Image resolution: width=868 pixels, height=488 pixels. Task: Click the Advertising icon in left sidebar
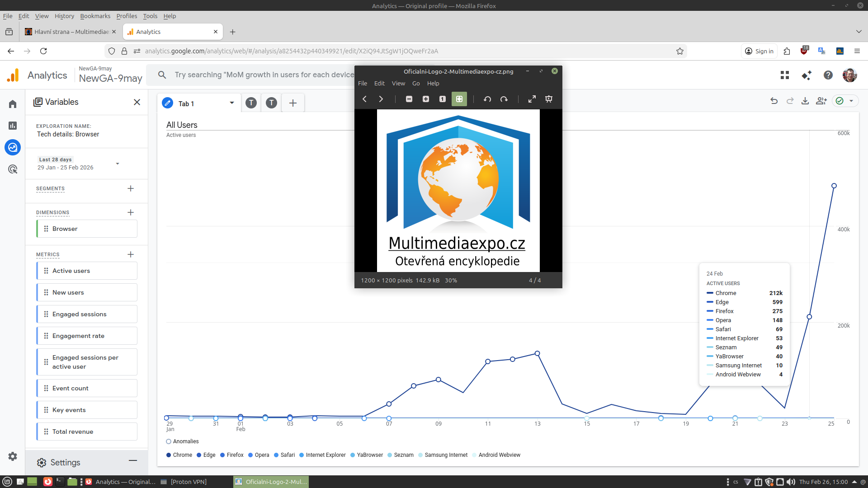point(13,169)
